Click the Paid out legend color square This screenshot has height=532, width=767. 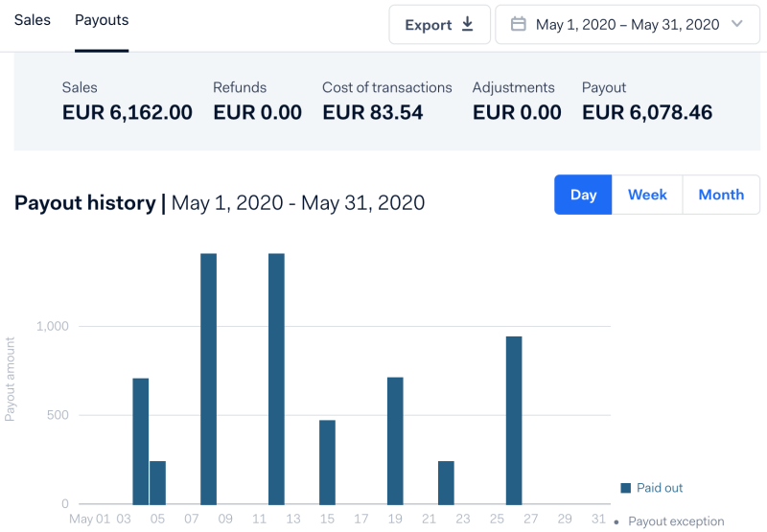click(x=626, y=488)
